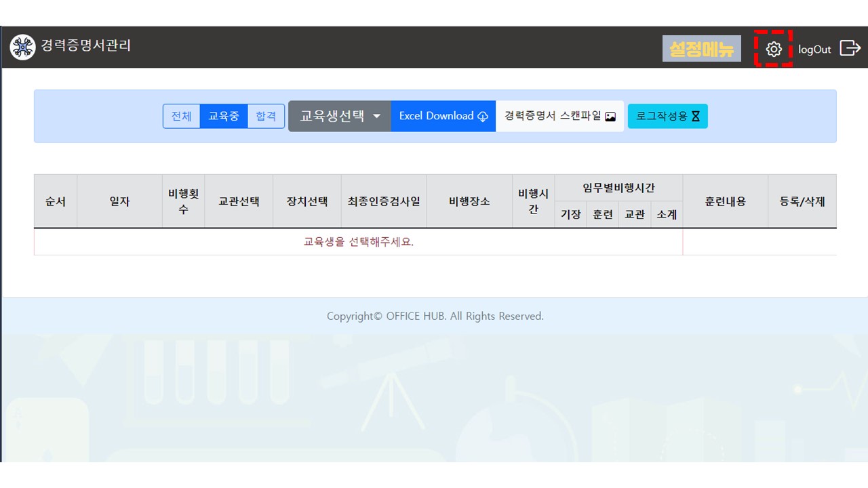Click the 비행장소 column header
This screenshot has height=488, width=868.
point(469,201)
